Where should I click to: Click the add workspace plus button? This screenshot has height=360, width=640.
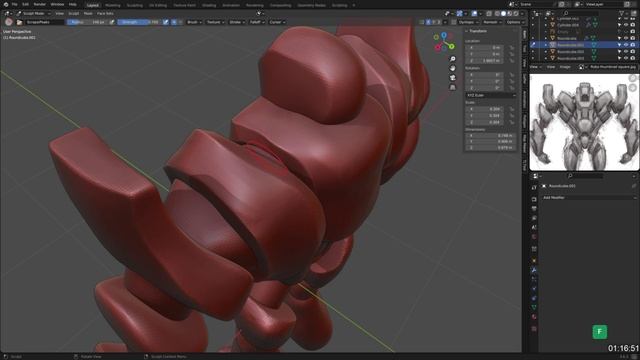pyautogui.click(x=353, y=5)
